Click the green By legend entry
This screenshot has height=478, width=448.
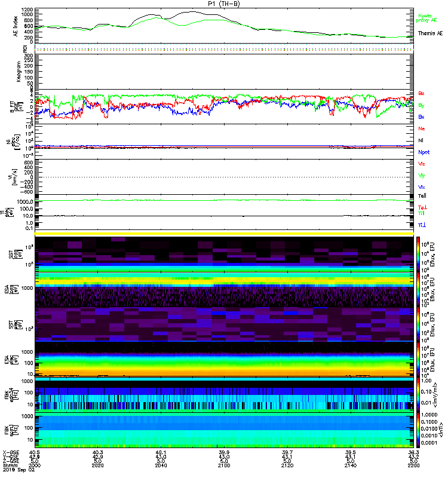click(421, 106)
